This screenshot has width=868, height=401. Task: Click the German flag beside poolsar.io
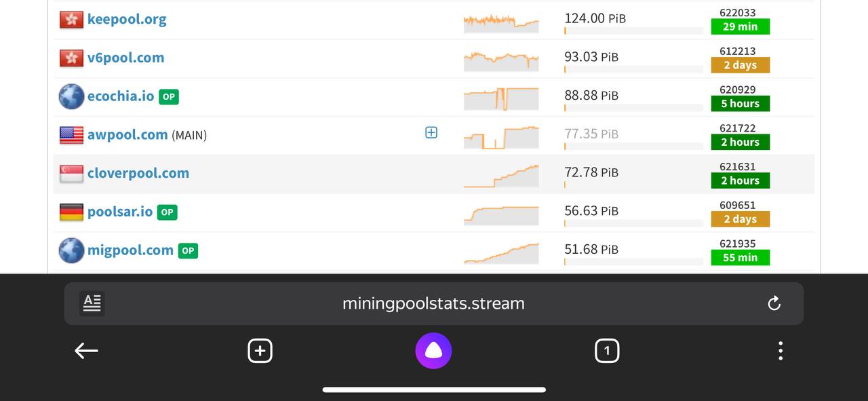tap(71, 212)
